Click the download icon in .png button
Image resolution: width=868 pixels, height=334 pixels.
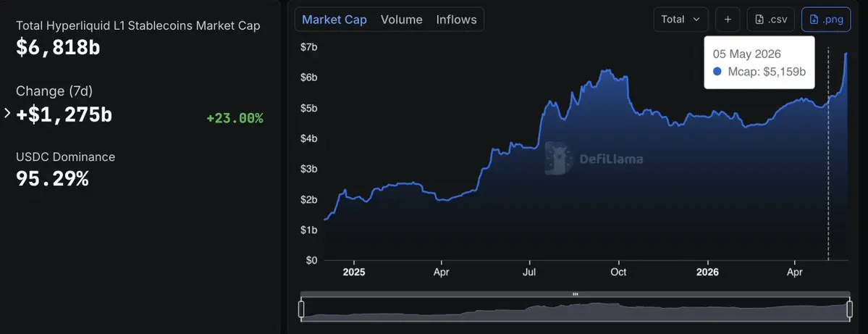pos(814,20)
